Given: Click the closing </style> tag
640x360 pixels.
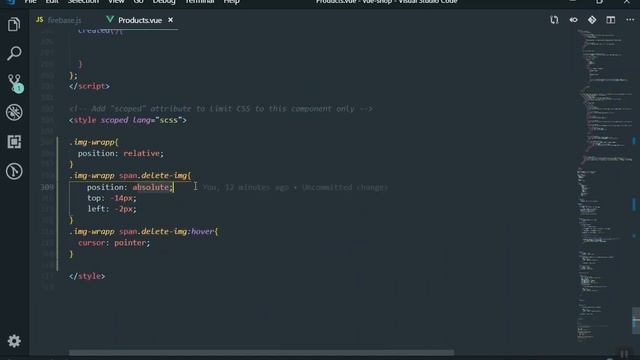Looking at the screenshot, I should tap(87, 276).
